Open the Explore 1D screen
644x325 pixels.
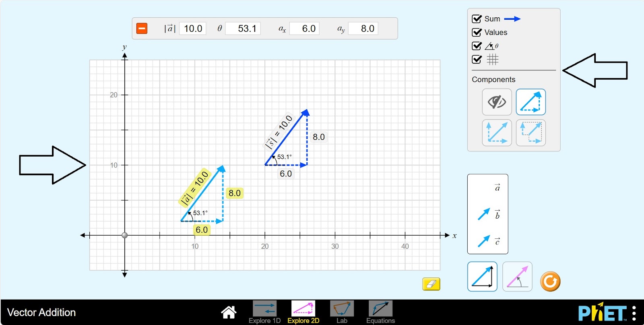click(x=264, y=312)
